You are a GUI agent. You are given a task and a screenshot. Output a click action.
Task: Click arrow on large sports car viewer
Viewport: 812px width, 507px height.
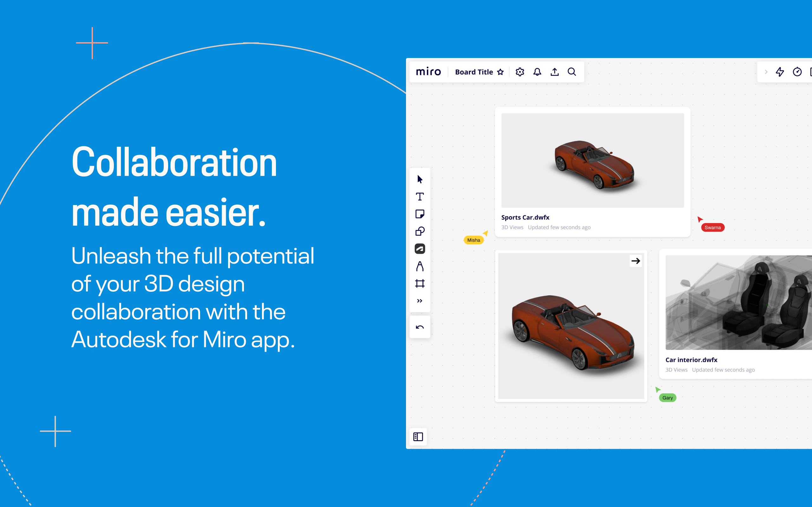coord(636,261)
